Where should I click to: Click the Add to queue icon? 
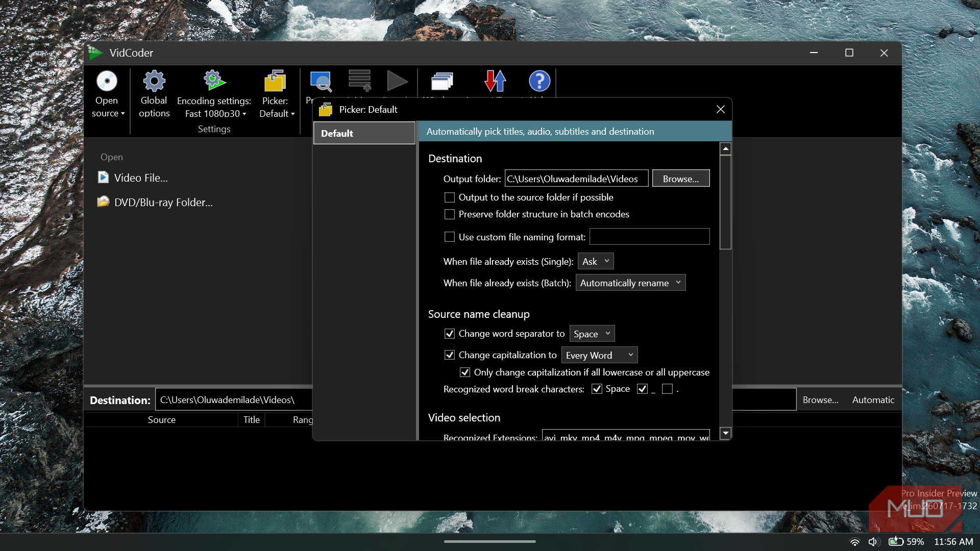[360, 81]
